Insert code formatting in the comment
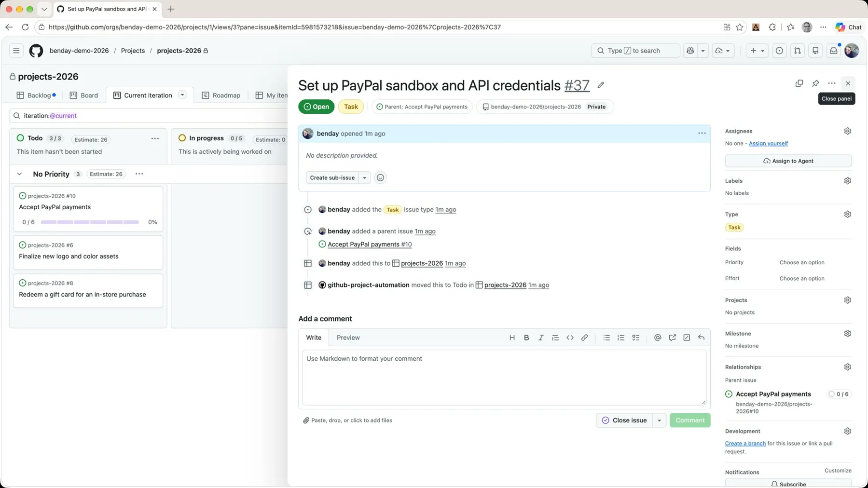Screen dimensions: 868x488 [570, 338]
